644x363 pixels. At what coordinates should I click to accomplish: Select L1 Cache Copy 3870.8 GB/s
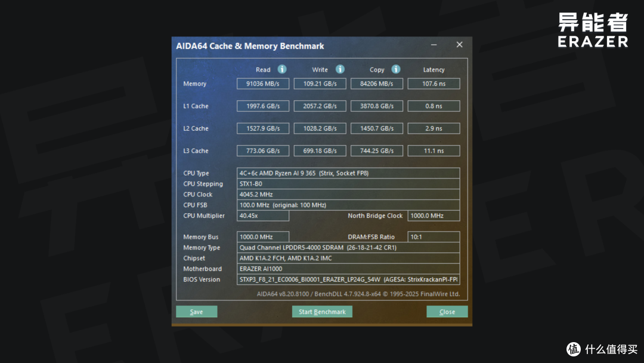click(377, 106)
